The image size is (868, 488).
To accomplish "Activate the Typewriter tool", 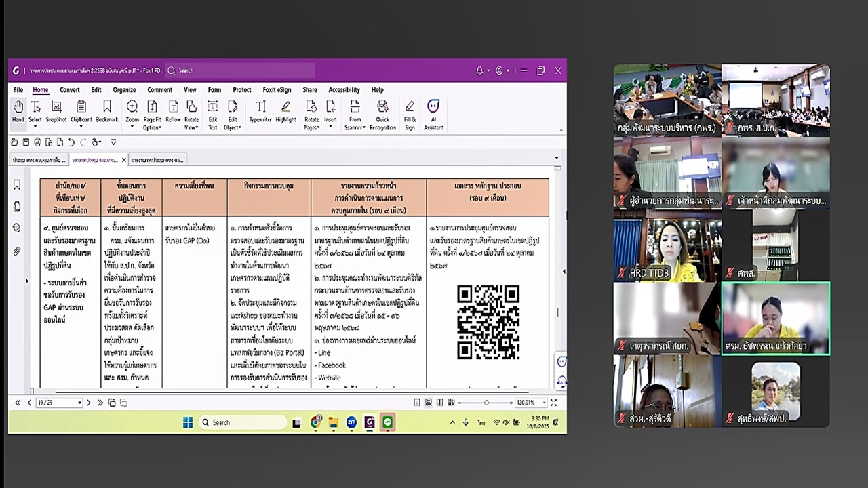I will point(260,112).
